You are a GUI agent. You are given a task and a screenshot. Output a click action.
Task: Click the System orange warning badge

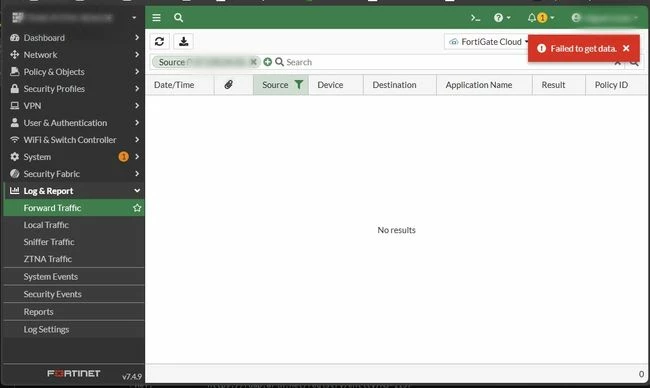tap(124, 157)
